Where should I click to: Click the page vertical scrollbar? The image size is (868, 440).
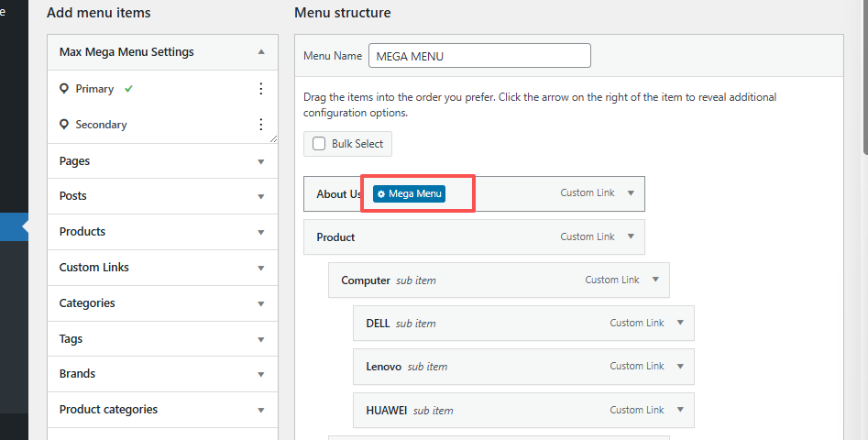(x=863, y=73)
